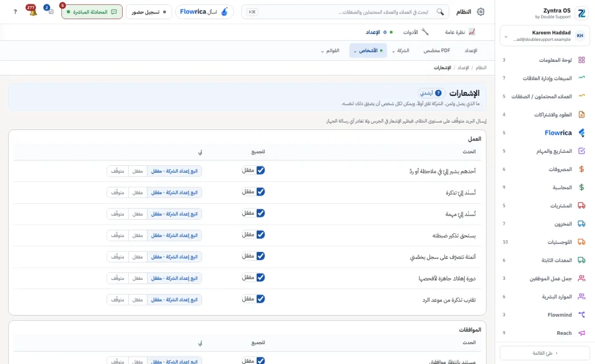Open the Company (الشركة) dropdown menu
Viewport: 595px width, 364px height.
pyautogui.click(x=401, y=50)
